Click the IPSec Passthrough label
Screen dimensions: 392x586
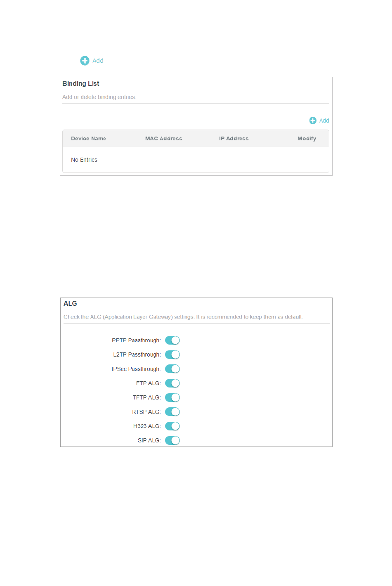click(x=136, y=369)
